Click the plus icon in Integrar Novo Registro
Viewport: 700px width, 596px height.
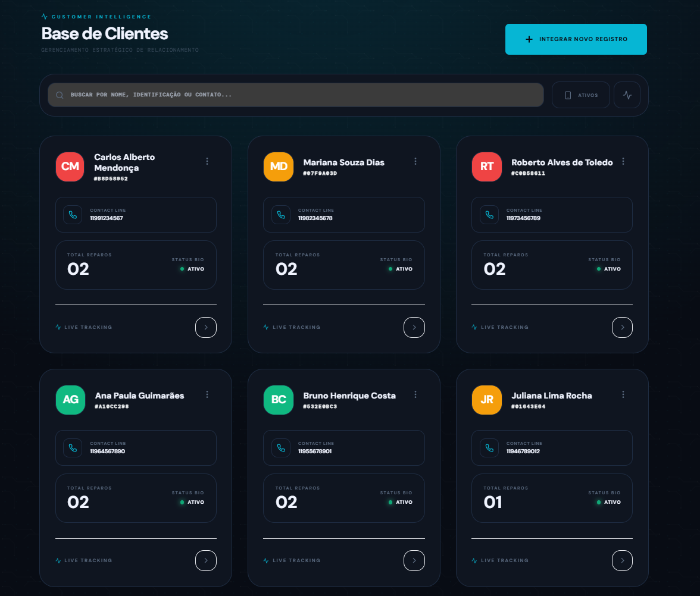coord(529,39)
